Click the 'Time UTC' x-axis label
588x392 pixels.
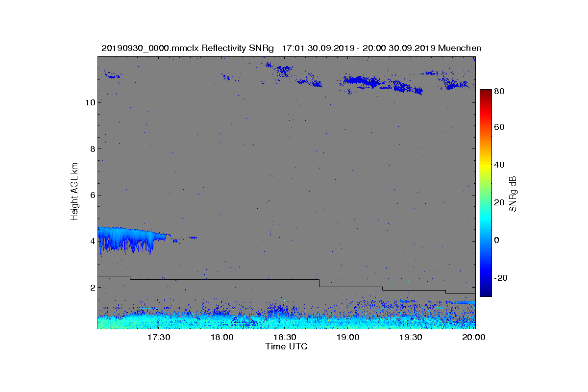[287, 346]
